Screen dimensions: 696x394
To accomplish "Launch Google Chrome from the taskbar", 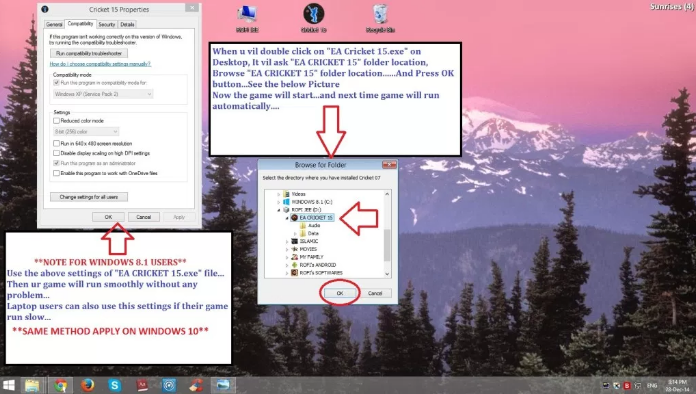I will click(x=60, y=385).
